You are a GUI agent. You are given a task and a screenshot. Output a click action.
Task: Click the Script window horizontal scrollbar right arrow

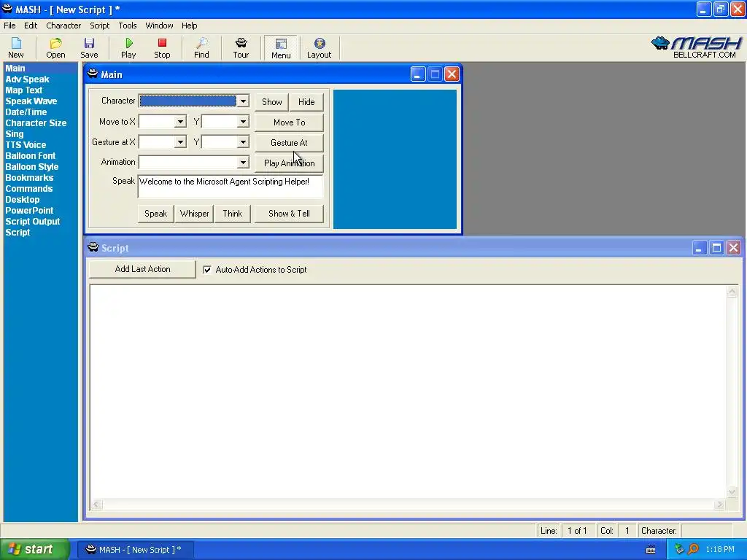pos(719,505)
